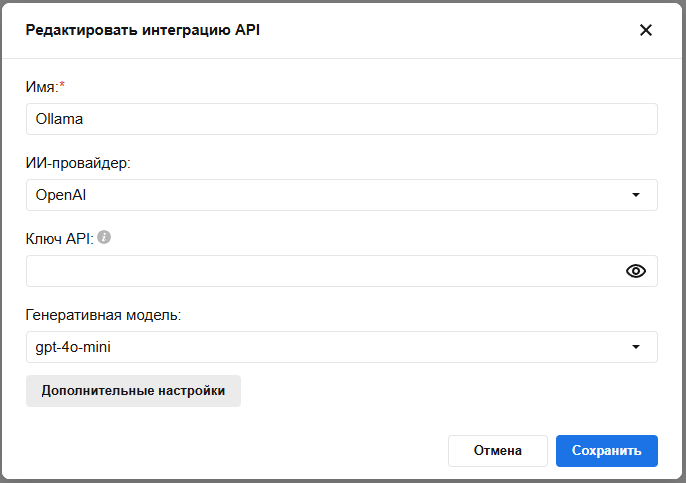The image size is (686, 483).
Task: Save changes with the Сохранить button
Action: point(606,451)
